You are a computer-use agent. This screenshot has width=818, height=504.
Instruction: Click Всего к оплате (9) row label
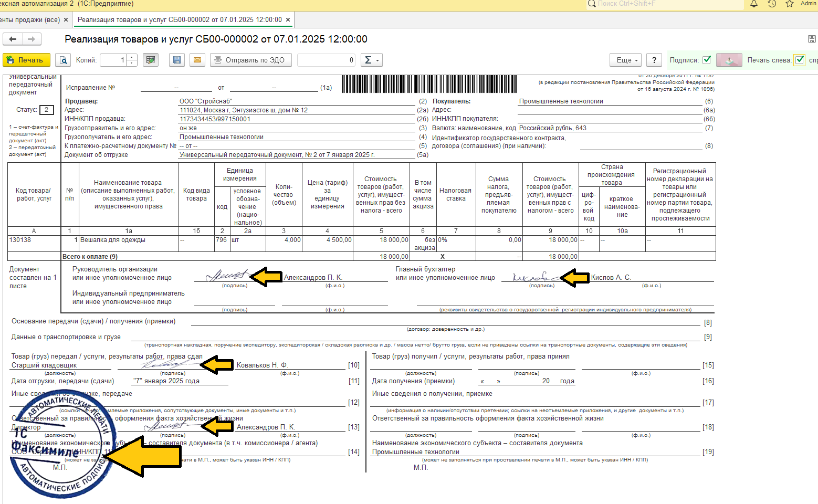click(90, 257)
